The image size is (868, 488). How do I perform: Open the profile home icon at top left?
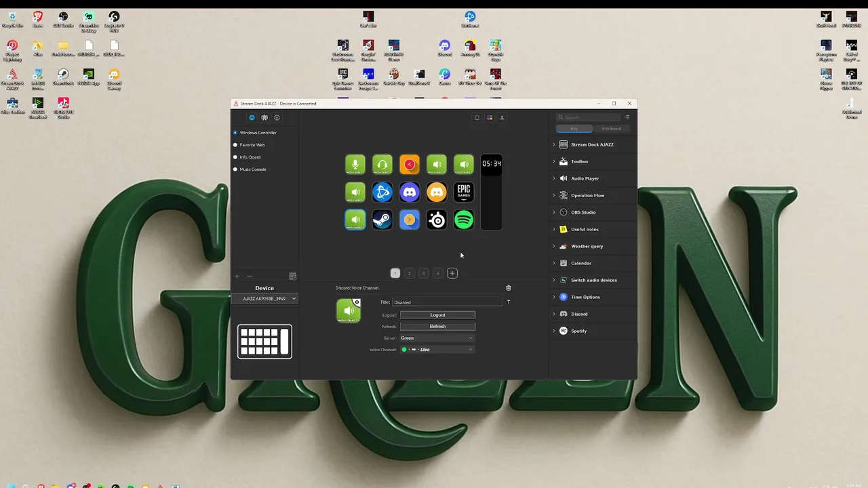252,117
